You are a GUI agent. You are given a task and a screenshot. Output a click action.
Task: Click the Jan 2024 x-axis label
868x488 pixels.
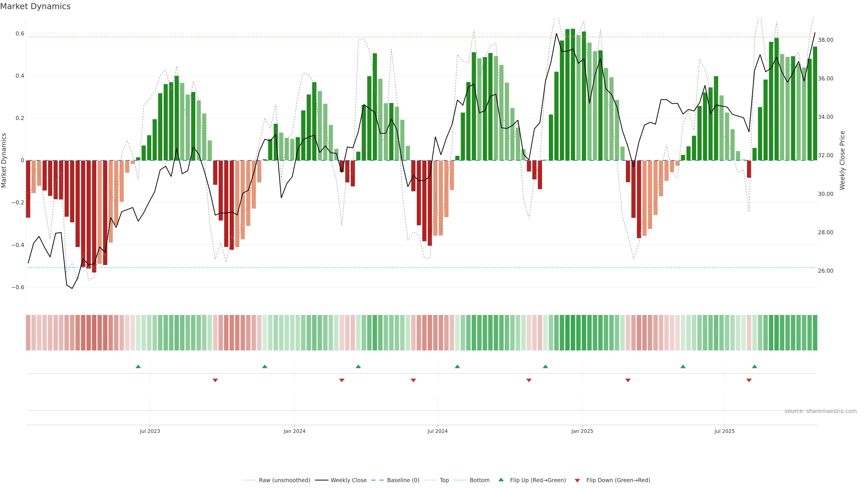point(294,431)
